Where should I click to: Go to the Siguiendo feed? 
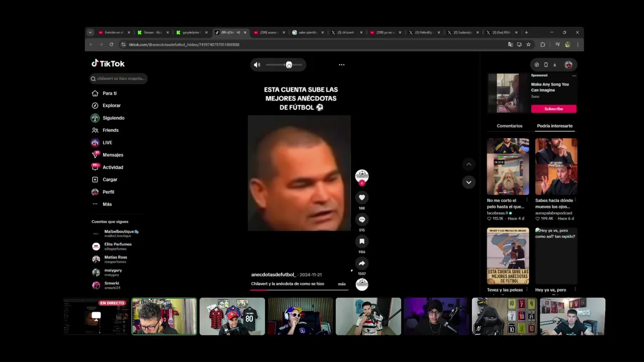click(x=108, y=118)
